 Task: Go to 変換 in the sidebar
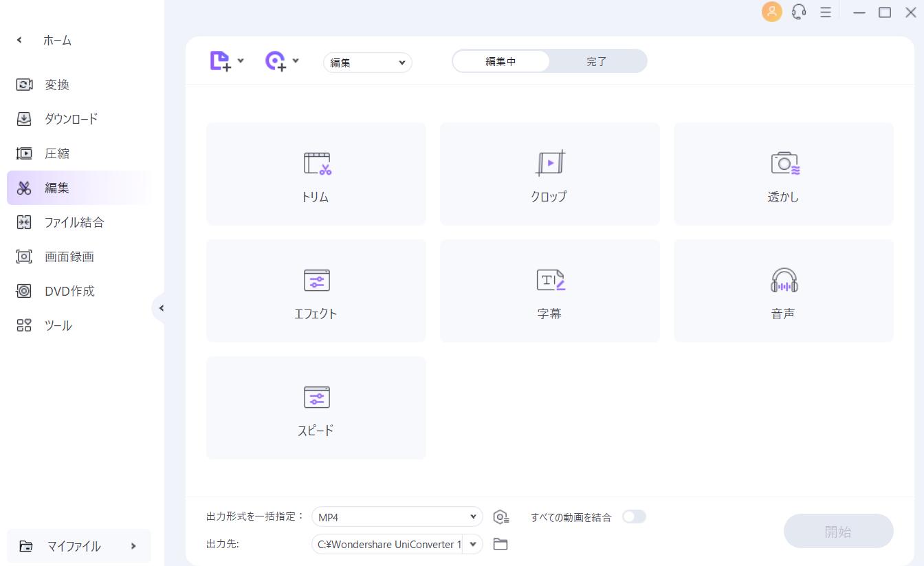79,85
